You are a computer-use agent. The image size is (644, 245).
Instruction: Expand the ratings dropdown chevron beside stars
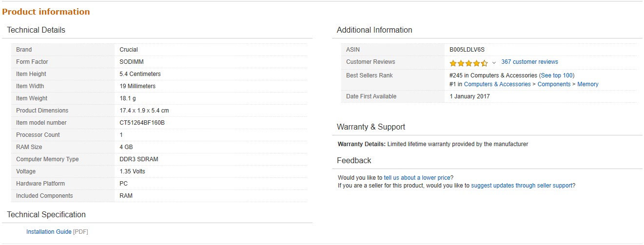click(x=494, y=63)
